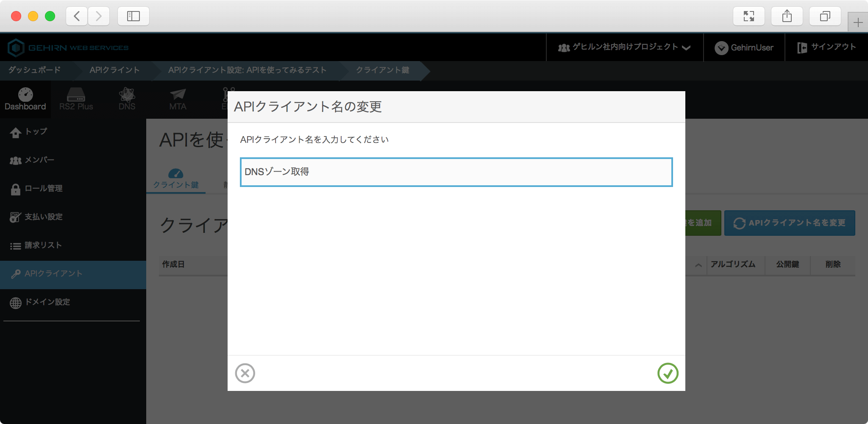Cancel the dialog with the X icon
Image resolution: width=868 pixels, height=424 pixels.
(245, 373)
